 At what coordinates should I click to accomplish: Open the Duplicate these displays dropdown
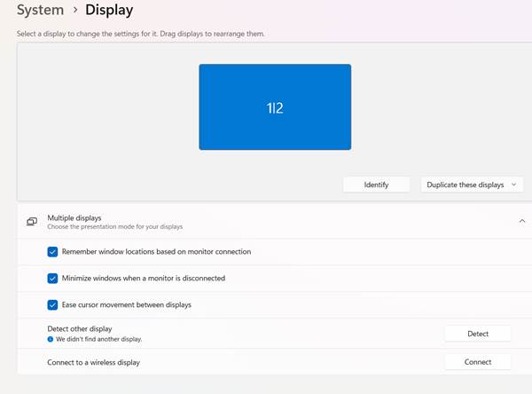click(x=472, y=185)
